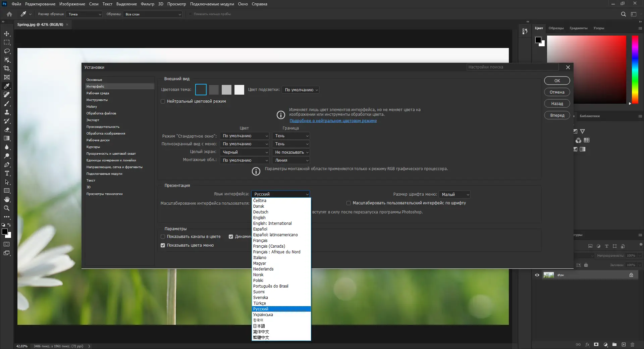Hide the 'Фон' layer using its eye icon
The height and width of the screenshot is (349, 644).
(x=537, y=275)
